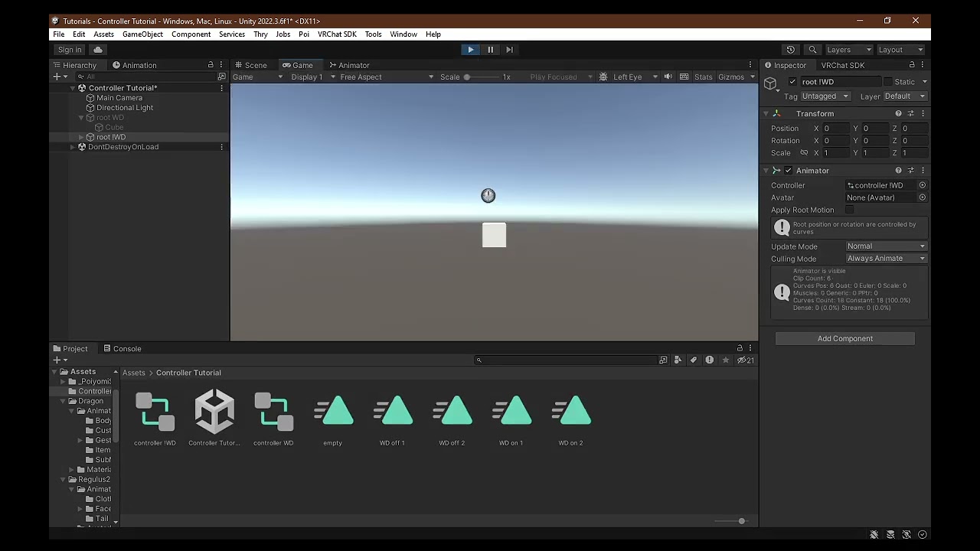Open the Component menu
The width and height of the screenshot is (980, 551).
click(x=191, y=34)
